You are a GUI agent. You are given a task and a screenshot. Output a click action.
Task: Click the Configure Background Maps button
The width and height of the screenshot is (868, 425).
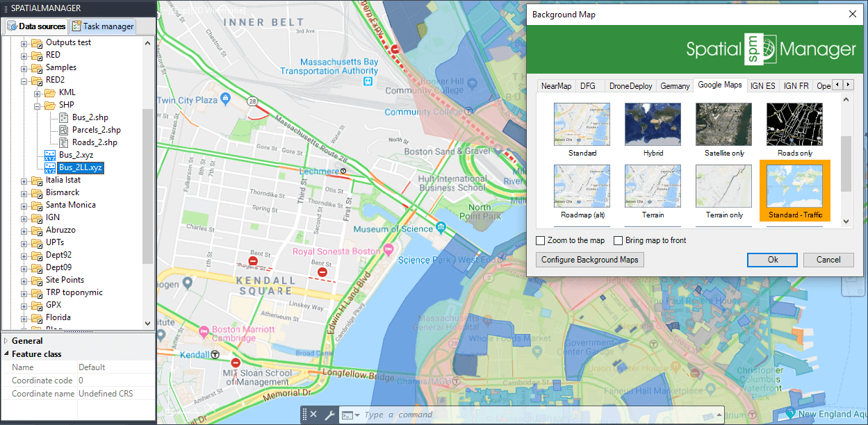coord(591,260)
